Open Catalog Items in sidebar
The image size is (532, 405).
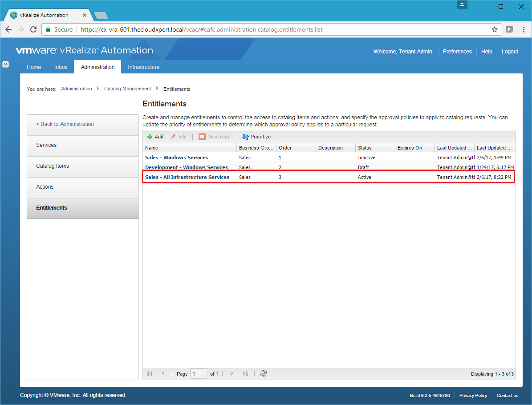(x=53, y=166)
